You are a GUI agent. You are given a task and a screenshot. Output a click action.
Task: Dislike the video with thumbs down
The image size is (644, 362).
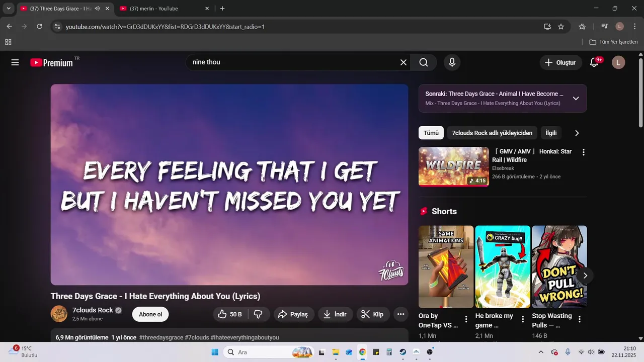point(259,314)
